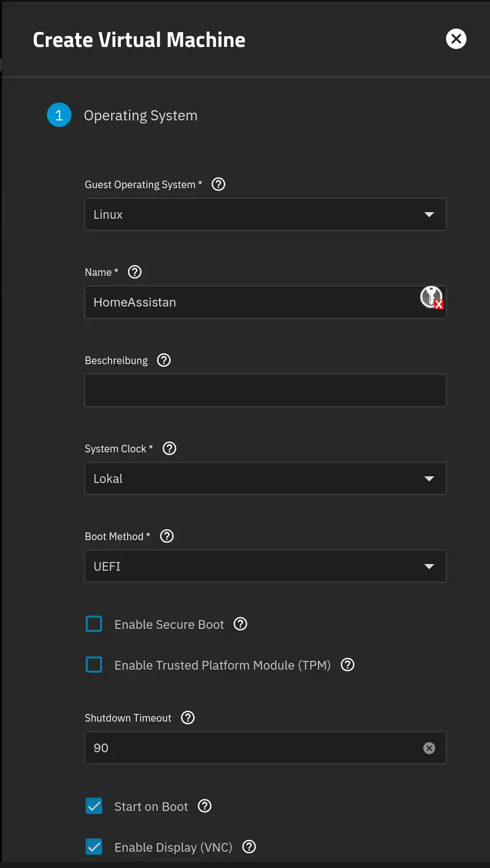This screenshot has width=490, height=868.
Task: Show help for Beschreibung field
Action: (x=164, y=360)
